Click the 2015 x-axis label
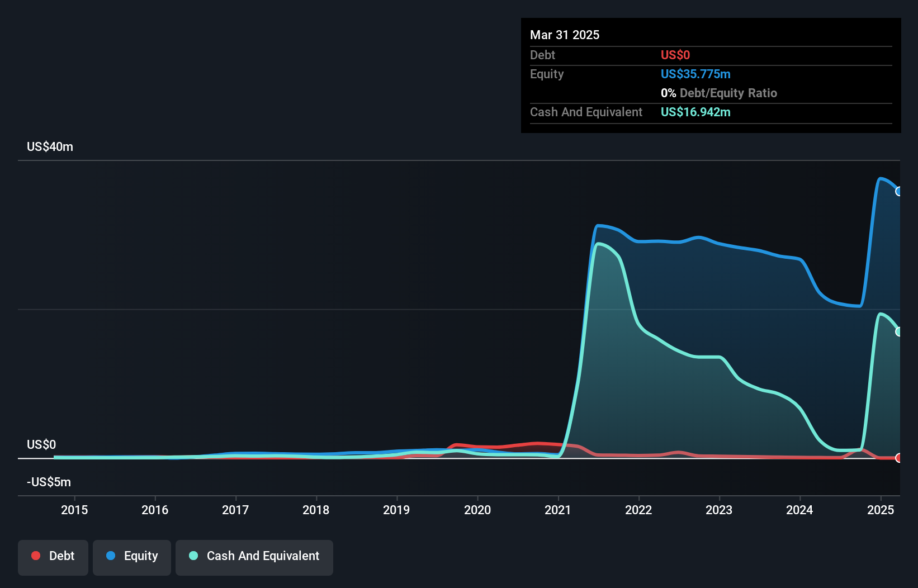918x588 pixels. click(x=74, y=510)
